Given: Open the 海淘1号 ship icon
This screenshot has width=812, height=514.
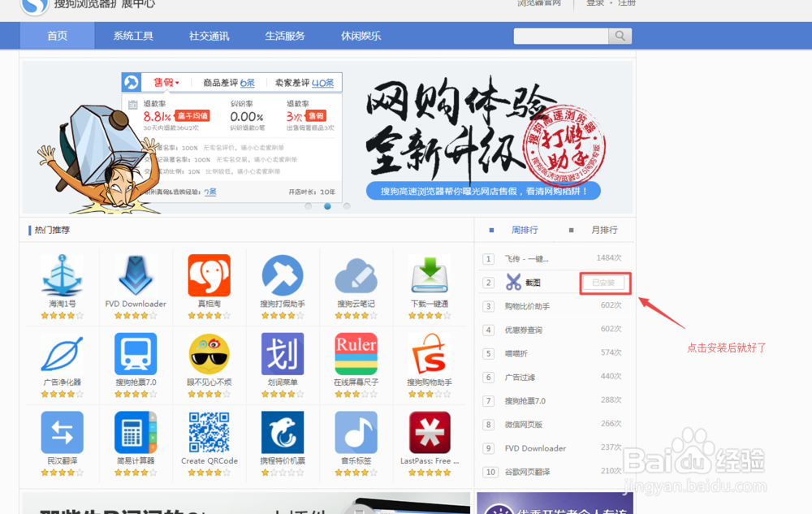Looking at the screenshot, I should [x=63, y=274].
